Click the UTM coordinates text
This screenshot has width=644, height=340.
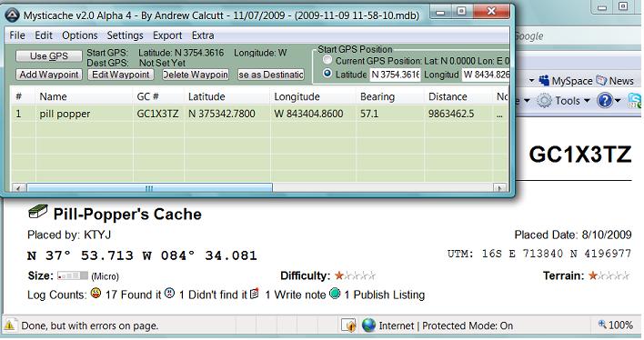pos(539,254)
